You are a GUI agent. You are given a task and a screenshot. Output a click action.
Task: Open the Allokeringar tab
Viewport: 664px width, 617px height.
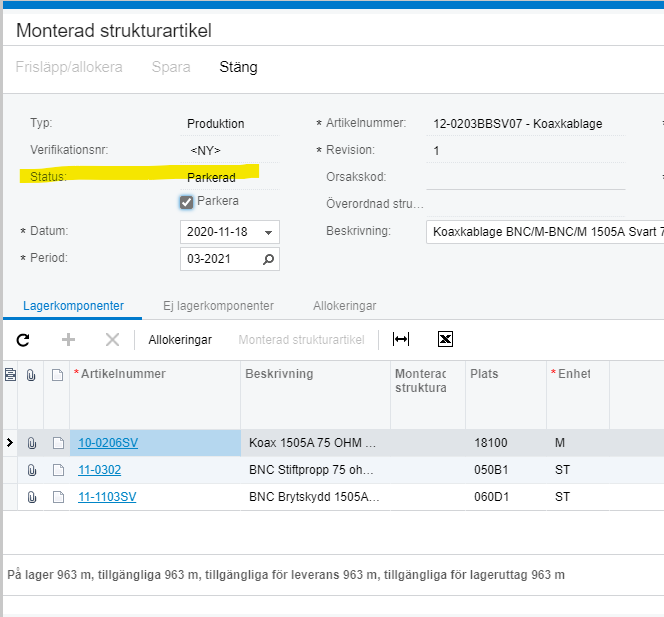point(344,305)
